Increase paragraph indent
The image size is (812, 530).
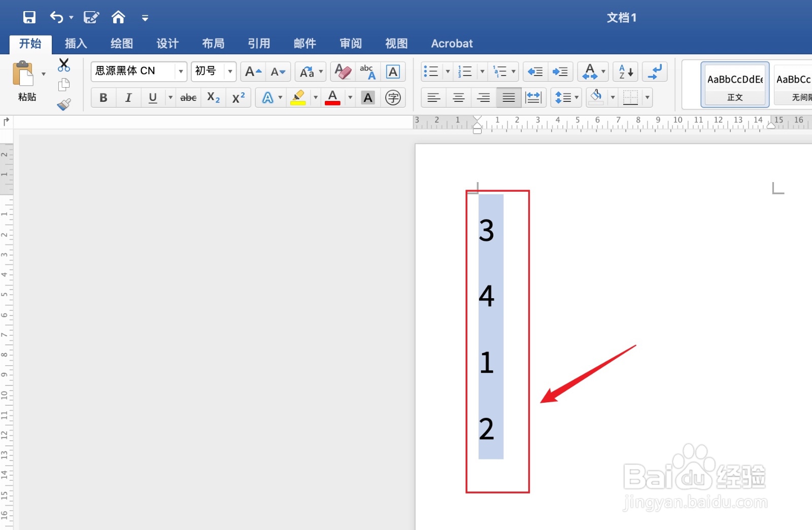click(x=560, y=72)
